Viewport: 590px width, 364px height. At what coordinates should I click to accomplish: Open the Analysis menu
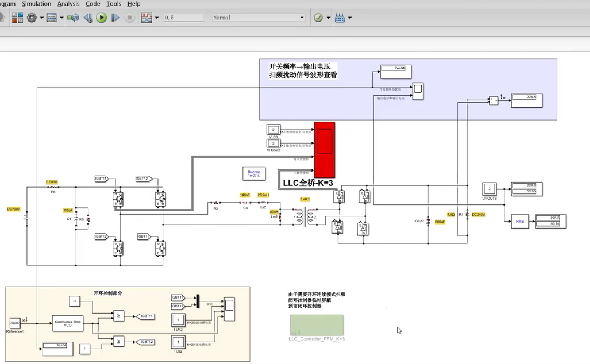68,4
